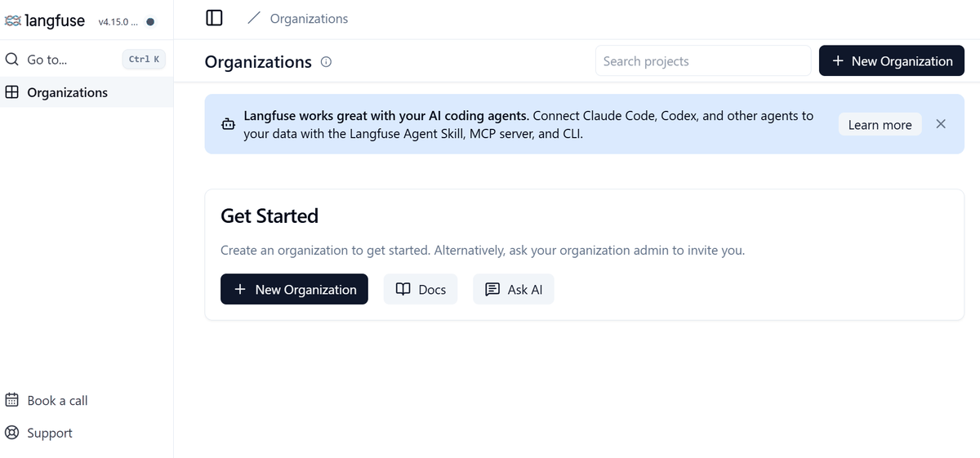Click the Langfuse logo
The image size is (980, 458).
[x=45, y=21]
